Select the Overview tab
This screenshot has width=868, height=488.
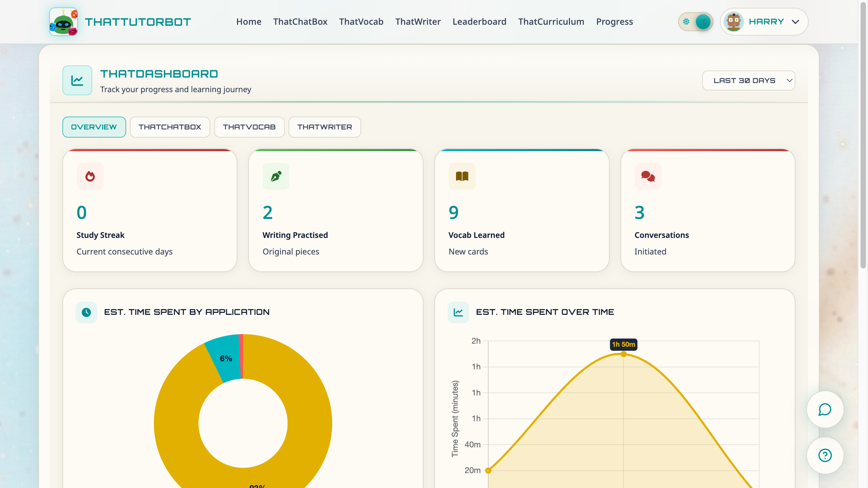coord(94,127)
